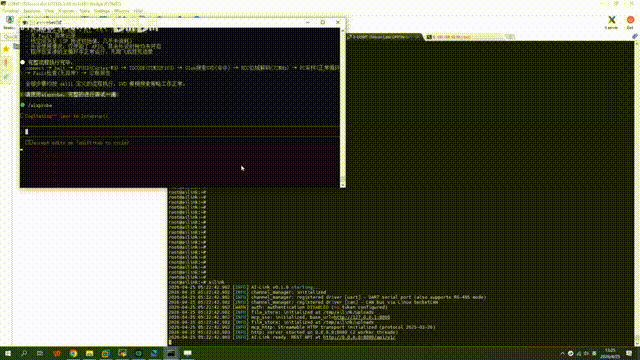640x360 pixels.
Task: Expand the system tray hidden icons chevron
Action: tap(562, 353)
